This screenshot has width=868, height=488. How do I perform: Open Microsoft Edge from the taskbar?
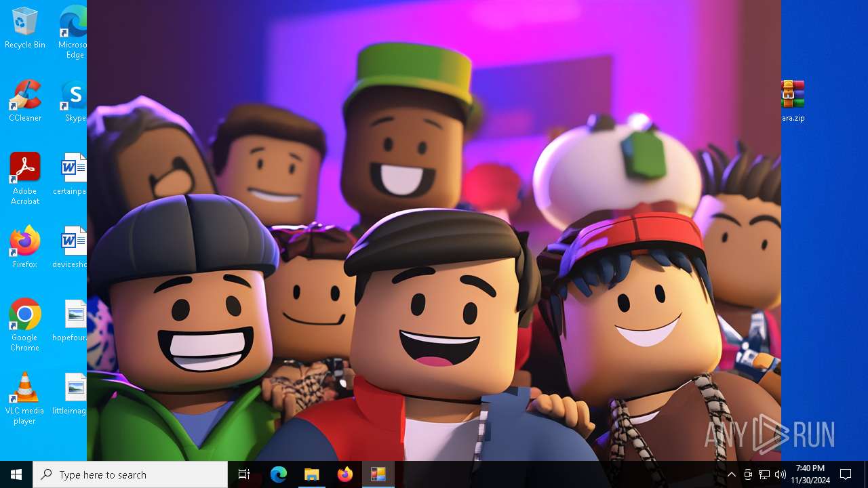(x=279, y=474)
